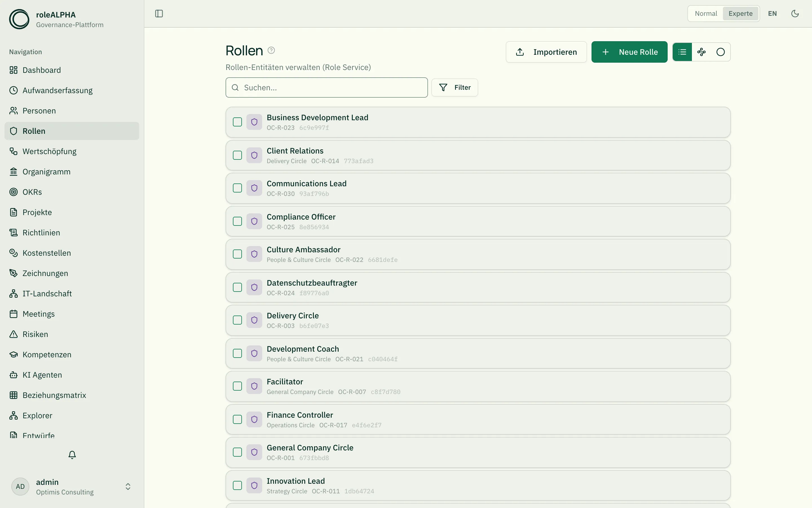This screenshot has width=812, height=508.
Task: Open the Development Coach role
Action: coord(478,353)
